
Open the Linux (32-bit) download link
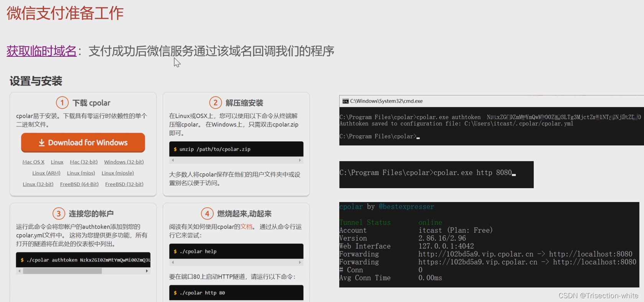point(38,184)
